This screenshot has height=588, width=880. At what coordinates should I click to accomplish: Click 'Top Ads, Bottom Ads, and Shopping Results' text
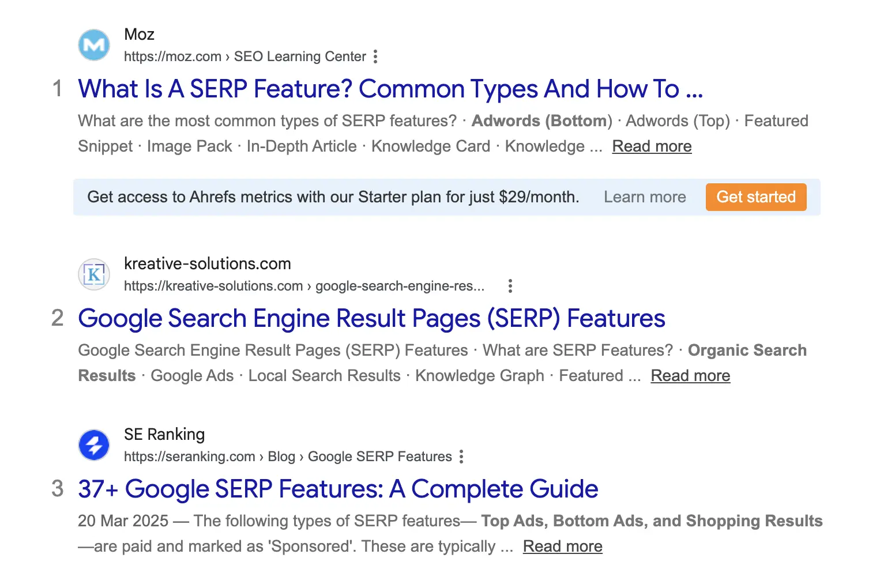[x=652, y=521]
